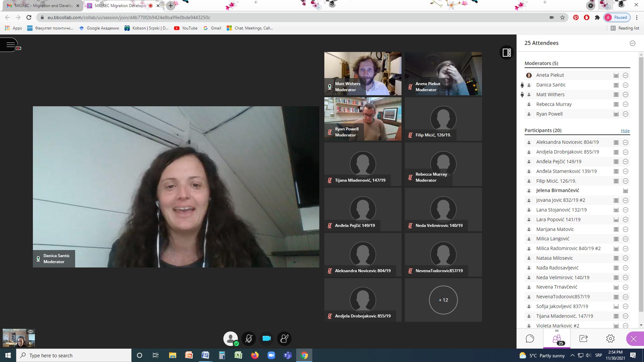Image resolution: width=644 pixels, height=362 pixels.
Task: Open attendees panel options menu
Action: click(x=633, y=43)
